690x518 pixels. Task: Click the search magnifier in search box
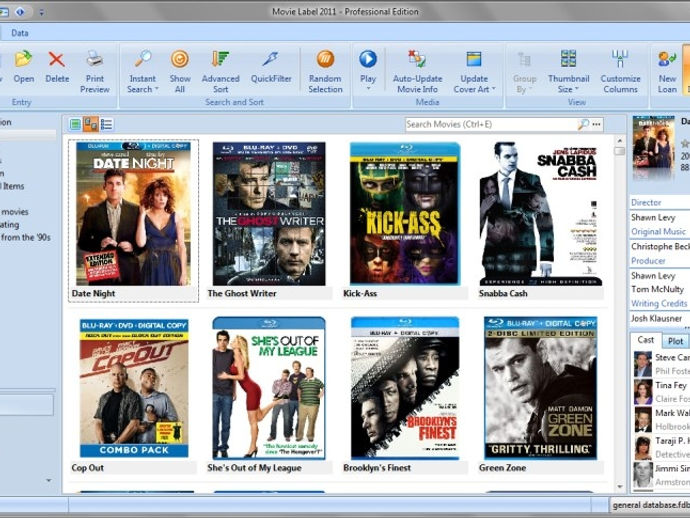click(583, 125)
